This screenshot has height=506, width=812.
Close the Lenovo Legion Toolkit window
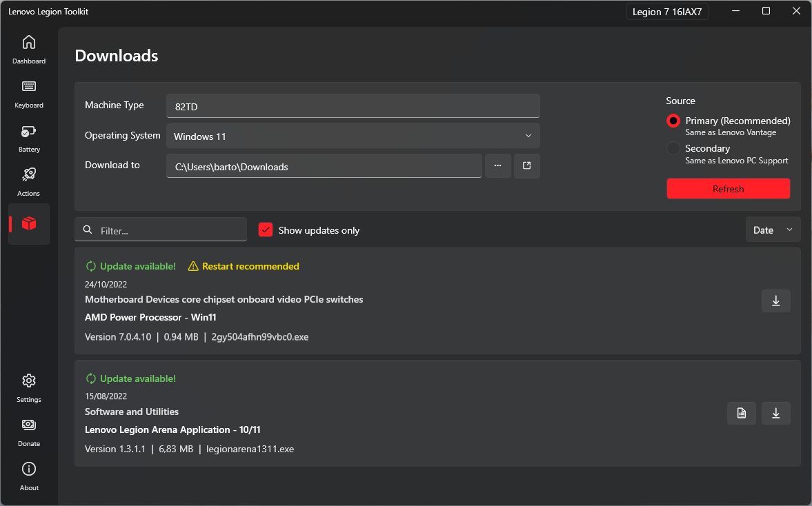(796, 11)
